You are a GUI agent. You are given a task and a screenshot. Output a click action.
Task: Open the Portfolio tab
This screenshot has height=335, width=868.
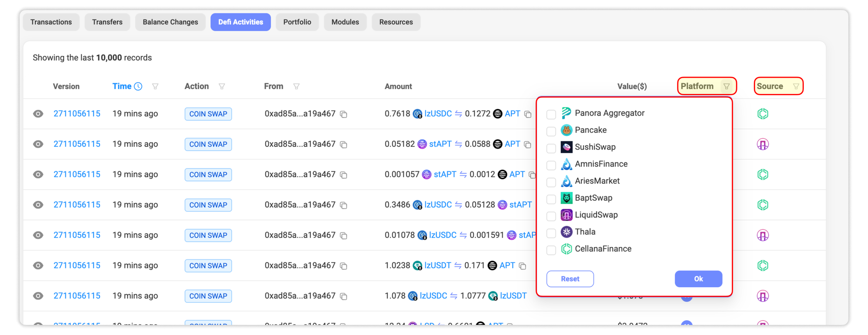click(x=297, y=22)
